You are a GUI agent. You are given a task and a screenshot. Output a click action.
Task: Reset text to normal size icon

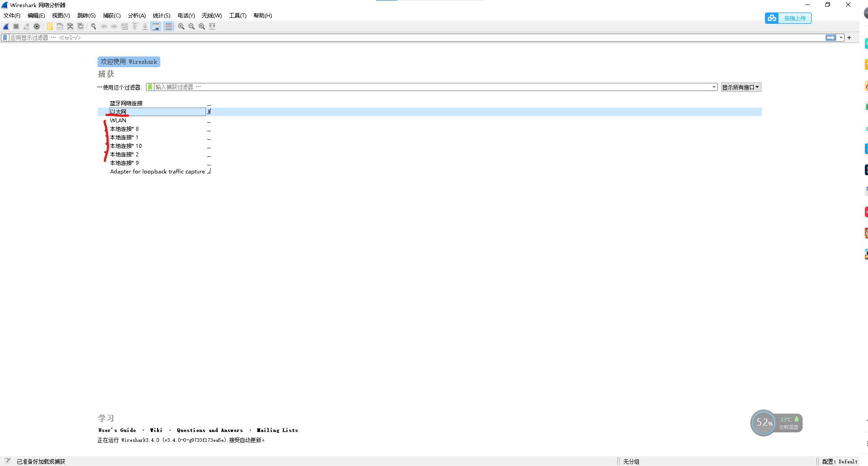tap(202, 26)
